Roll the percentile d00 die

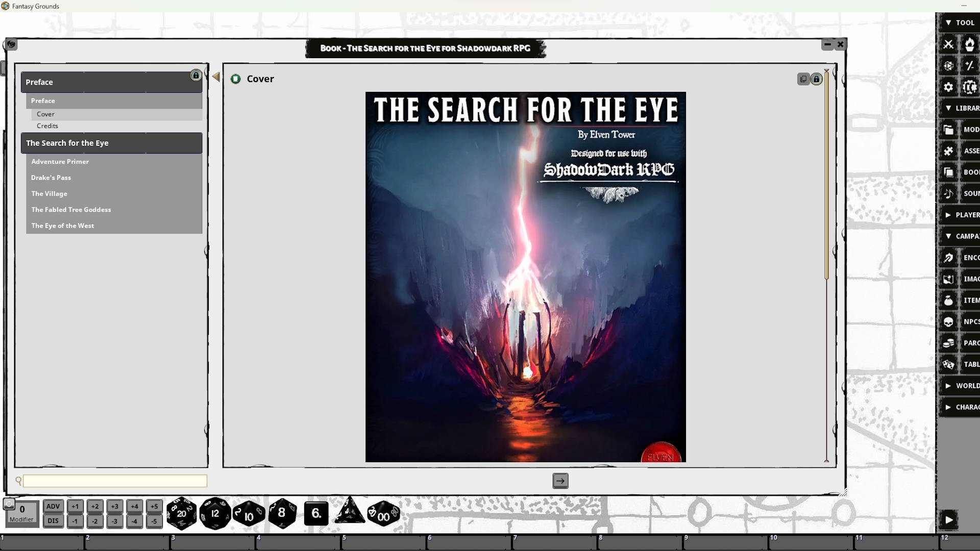[x=383, y=514]
